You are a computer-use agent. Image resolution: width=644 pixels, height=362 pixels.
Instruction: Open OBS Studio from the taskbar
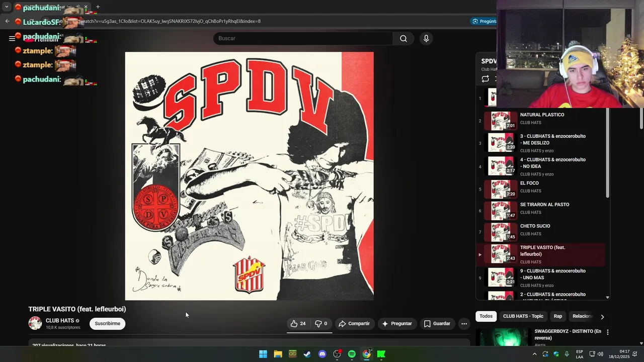[337, 354]
